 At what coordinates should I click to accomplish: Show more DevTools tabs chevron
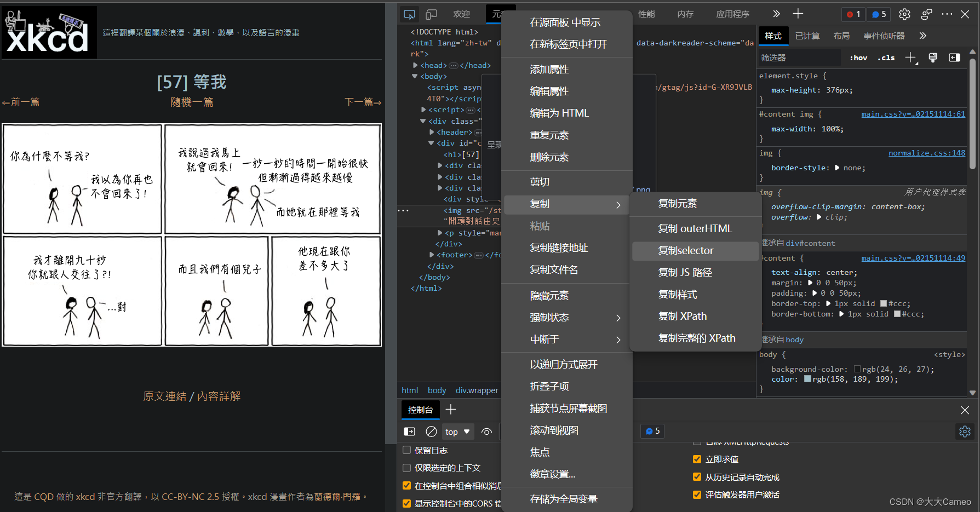click(x=776, y=14)
